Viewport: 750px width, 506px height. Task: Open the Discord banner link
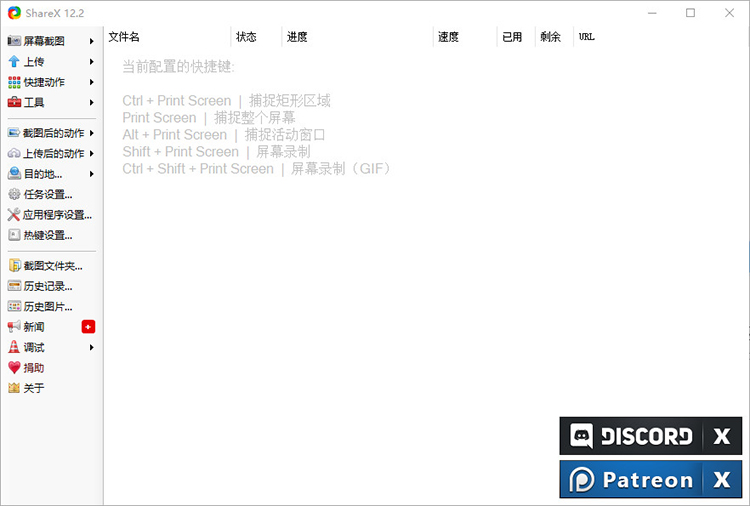click(631, 436)
